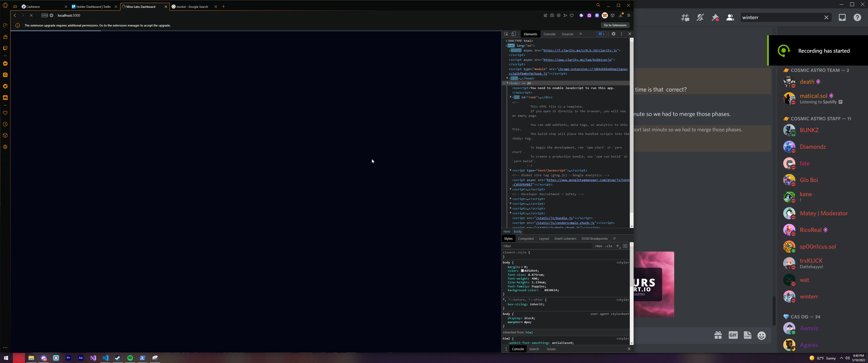Select html in the DOM breadcrumb
The width and height of the screenshot is (868, 363).
[506, 232]
